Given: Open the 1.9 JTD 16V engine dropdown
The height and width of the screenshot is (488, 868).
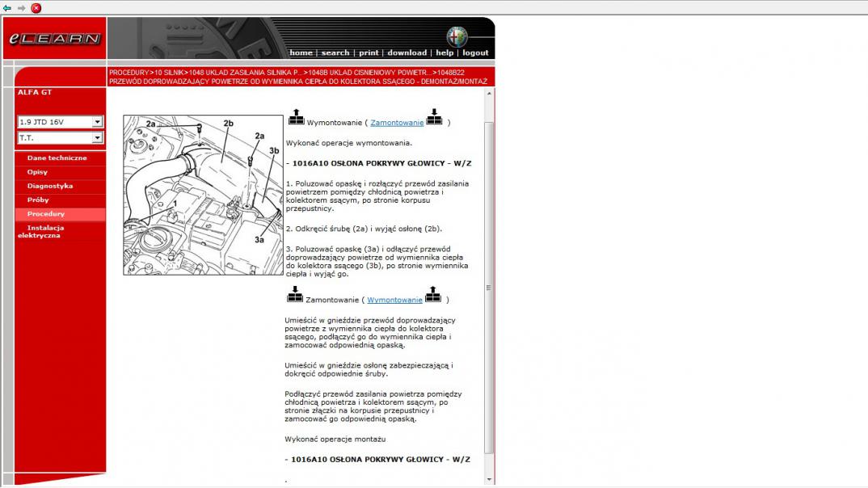Looking at the screenshot, I should point(61,122).
